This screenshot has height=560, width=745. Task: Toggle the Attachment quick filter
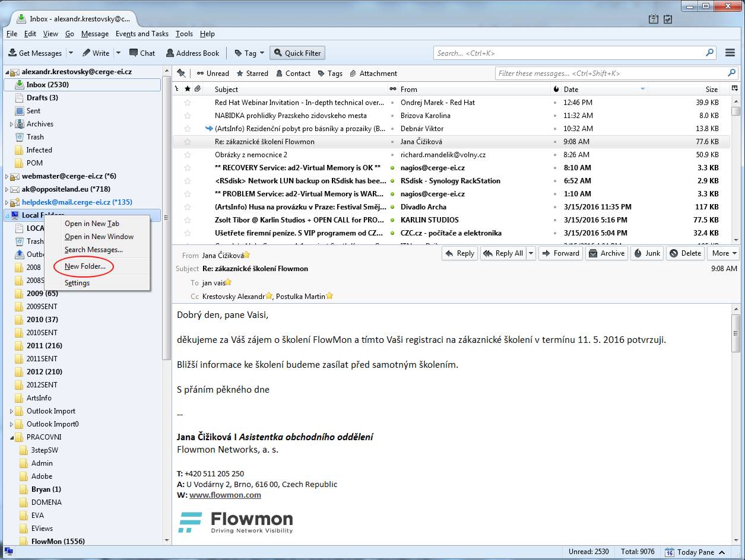pyautogui.click(x=373, y=74)
